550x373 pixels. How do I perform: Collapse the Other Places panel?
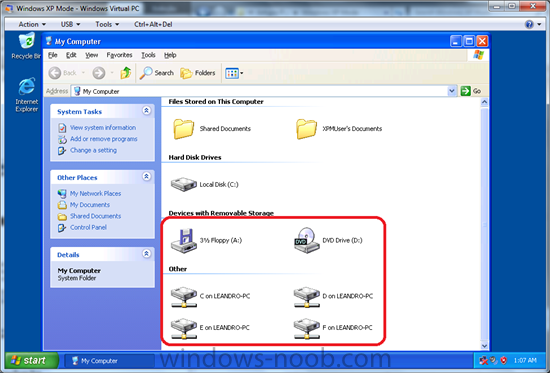pos(147,176)
